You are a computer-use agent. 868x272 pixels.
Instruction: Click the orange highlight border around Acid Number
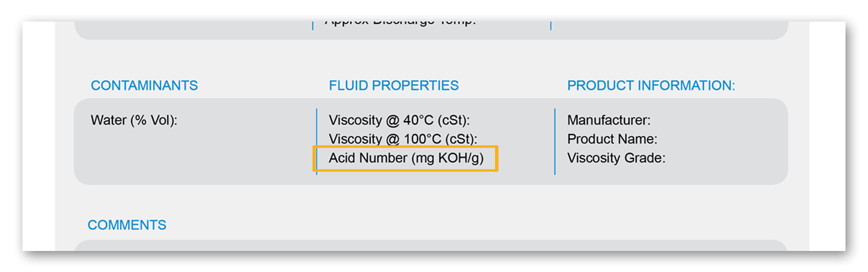(x=405, y=147)
